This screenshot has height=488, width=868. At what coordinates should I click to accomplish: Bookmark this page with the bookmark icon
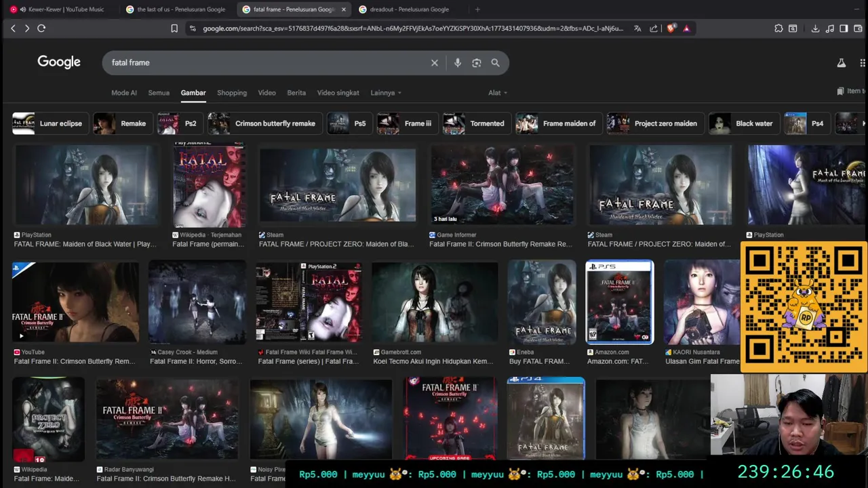click(174, 28)
